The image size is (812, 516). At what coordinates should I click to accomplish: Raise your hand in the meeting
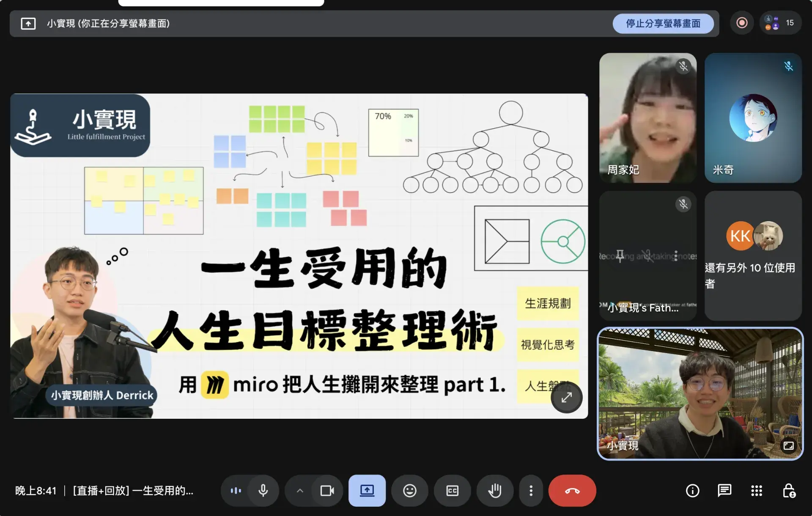[x=494, y=491]
